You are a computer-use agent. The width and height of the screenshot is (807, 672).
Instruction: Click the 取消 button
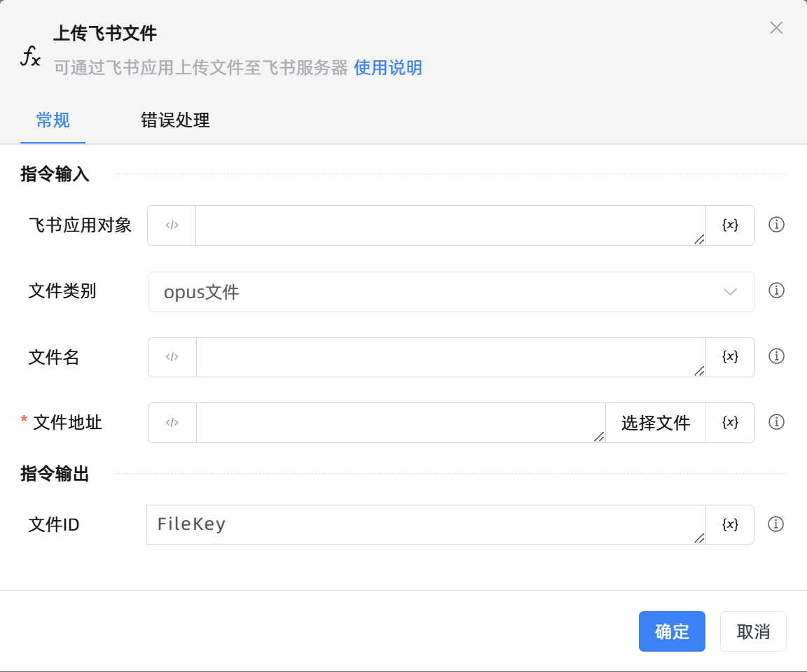[x=753, y=631]
